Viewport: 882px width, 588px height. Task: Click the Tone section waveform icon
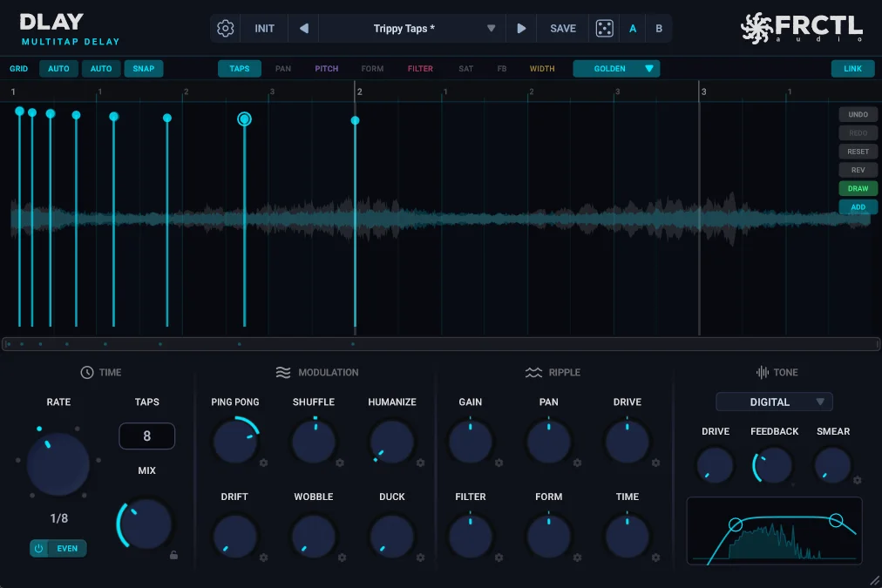(x=763, y=372)
